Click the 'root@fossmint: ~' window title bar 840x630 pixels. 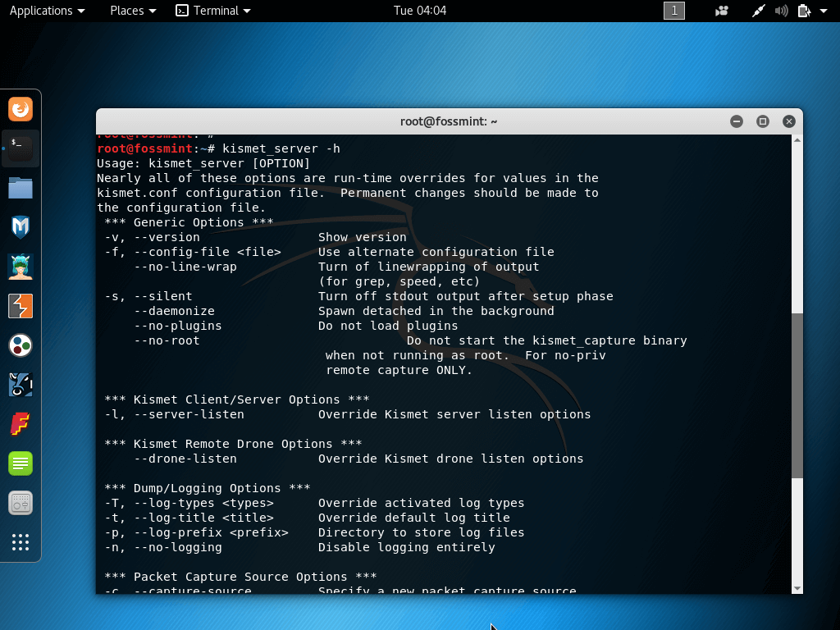coord(449,121)
